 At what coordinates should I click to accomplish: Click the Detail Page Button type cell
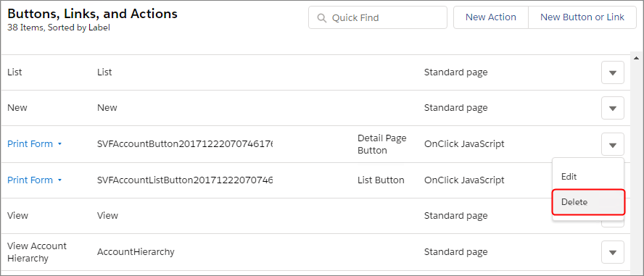382,144
